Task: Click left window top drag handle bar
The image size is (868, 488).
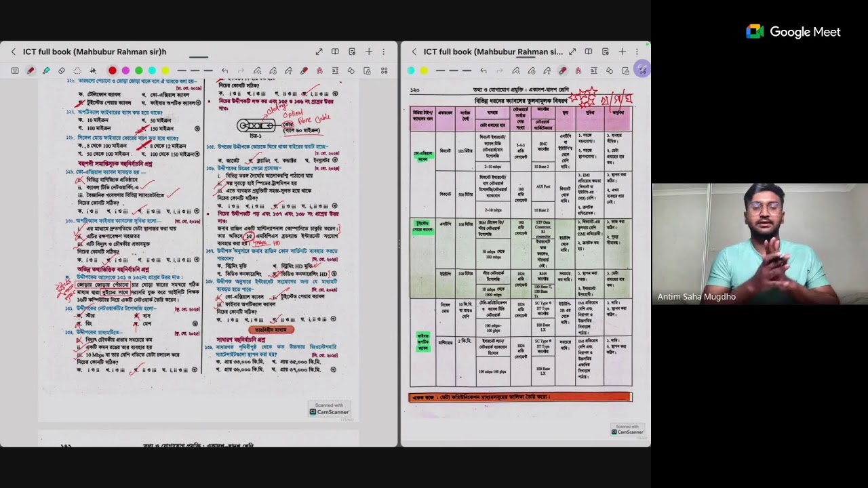Action: pos(199,57)
